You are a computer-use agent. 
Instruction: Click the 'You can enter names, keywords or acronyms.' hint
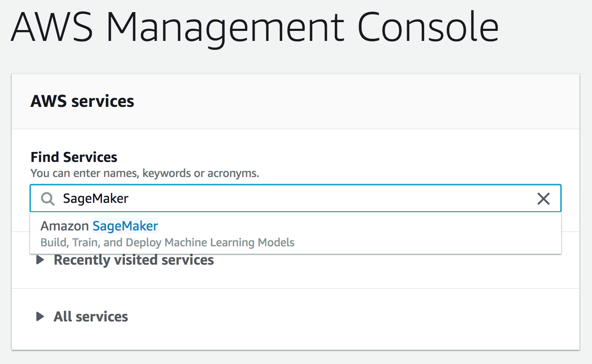(145, 173)
